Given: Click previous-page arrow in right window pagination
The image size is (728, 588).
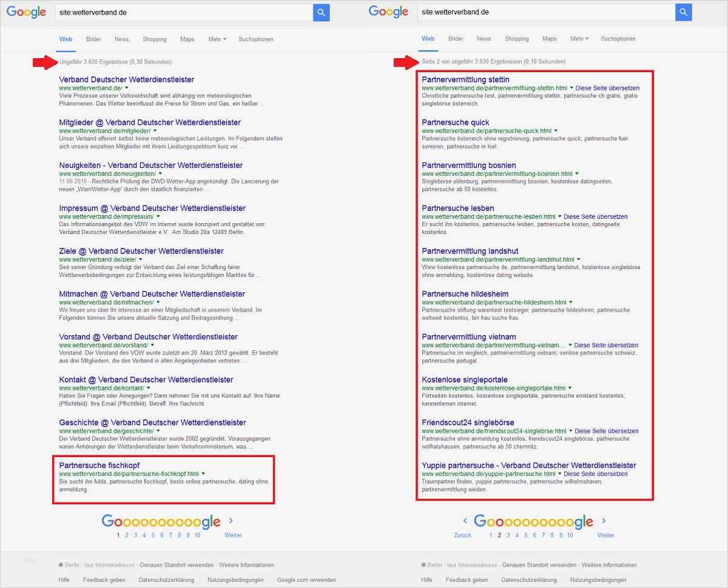Looking at the screenshot, I should point(465,521).
